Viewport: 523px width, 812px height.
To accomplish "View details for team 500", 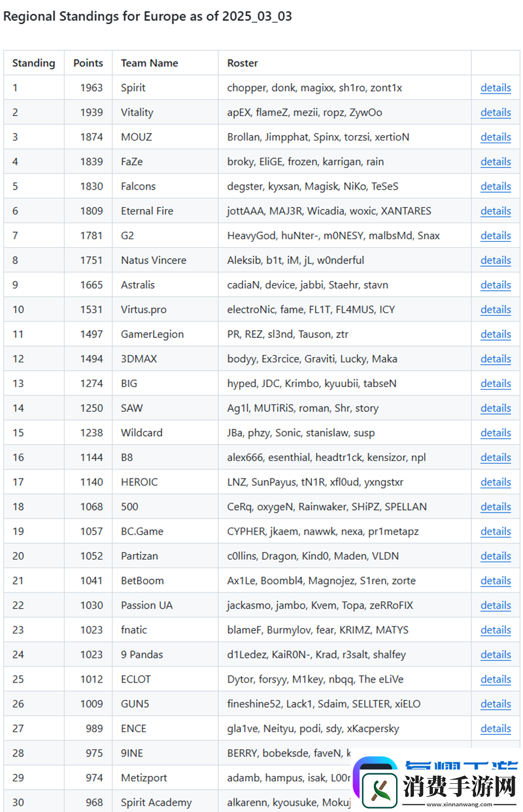I will [496, 507].
